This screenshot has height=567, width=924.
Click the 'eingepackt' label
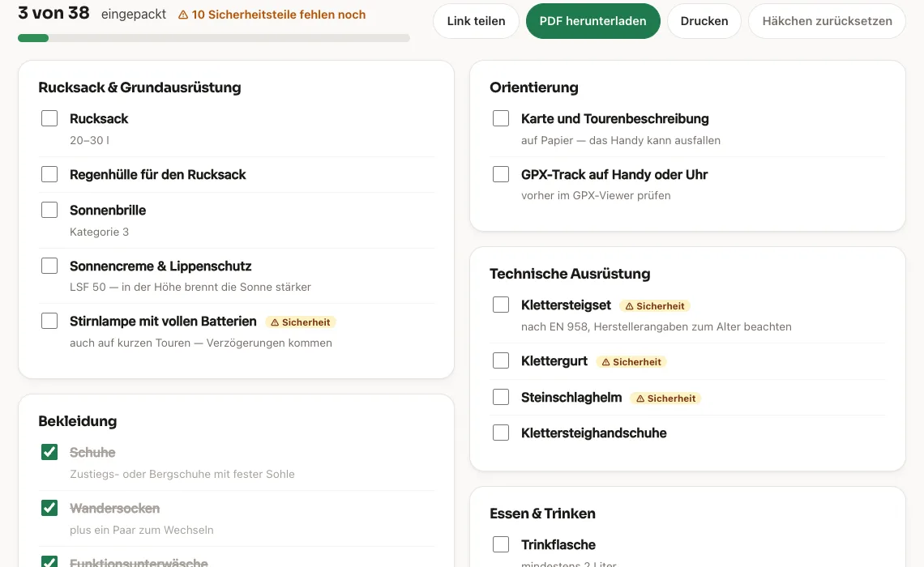(134, 14)
